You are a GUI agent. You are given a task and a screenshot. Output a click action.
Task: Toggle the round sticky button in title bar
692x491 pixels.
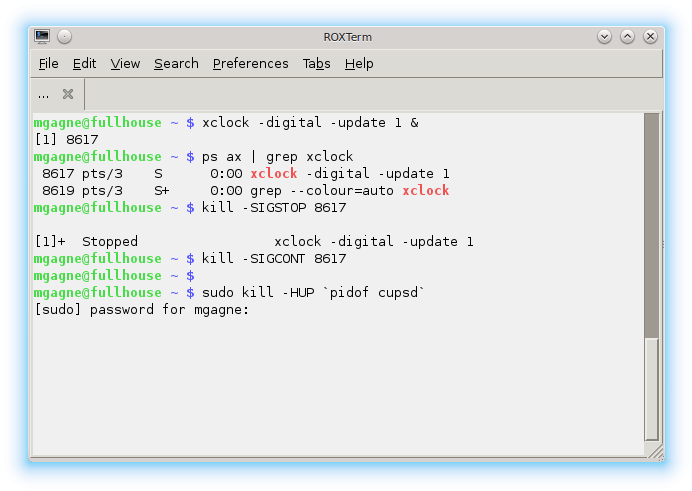click(64, 36)
